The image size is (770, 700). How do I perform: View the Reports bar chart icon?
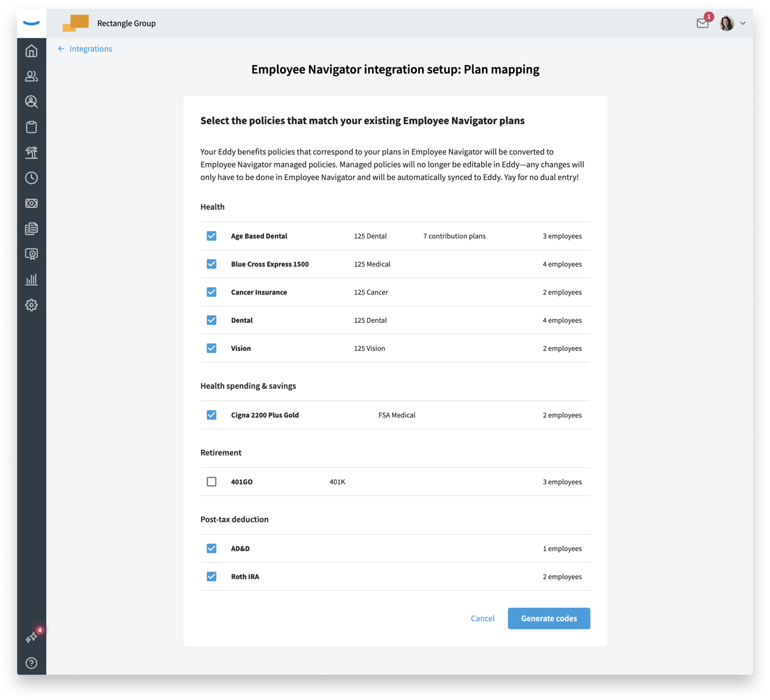point(31,279)
